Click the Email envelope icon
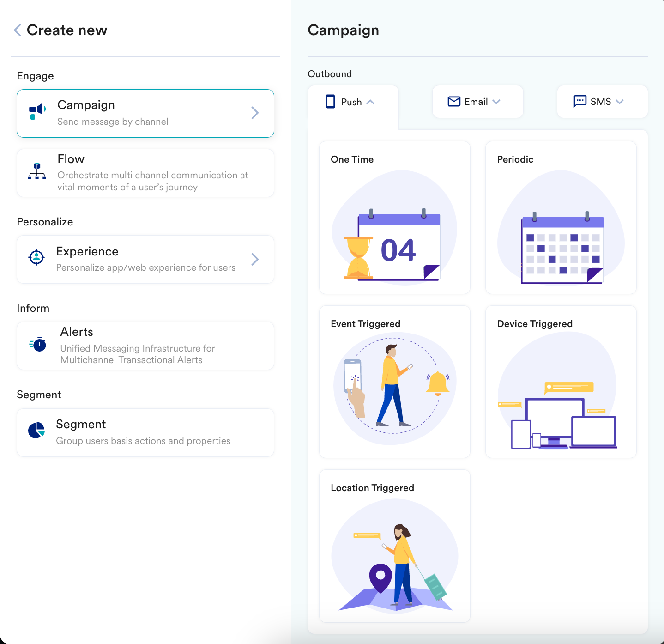The height and width of the screenshot is (644, 664). tap(454, 102)
